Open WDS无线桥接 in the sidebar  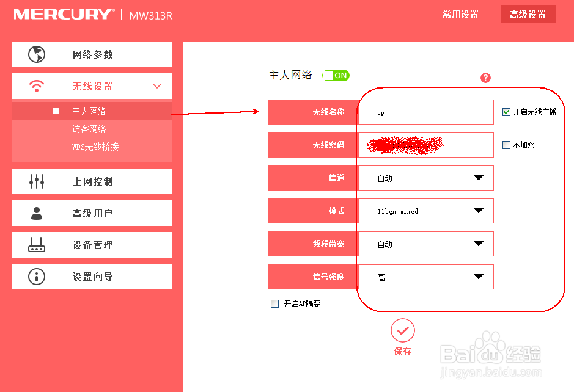click(x=95, y=147)
